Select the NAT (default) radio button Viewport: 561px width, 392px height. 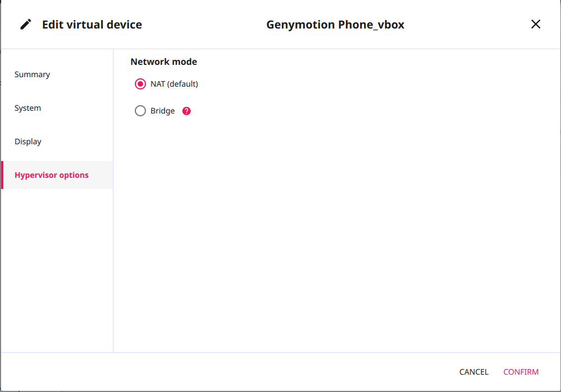pos(140,84)
